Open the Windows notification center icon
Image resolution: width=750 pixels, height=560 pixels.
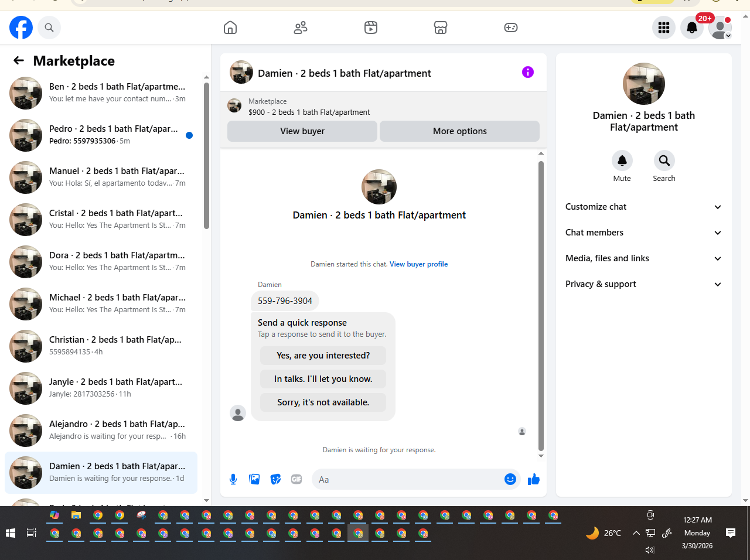731,533
